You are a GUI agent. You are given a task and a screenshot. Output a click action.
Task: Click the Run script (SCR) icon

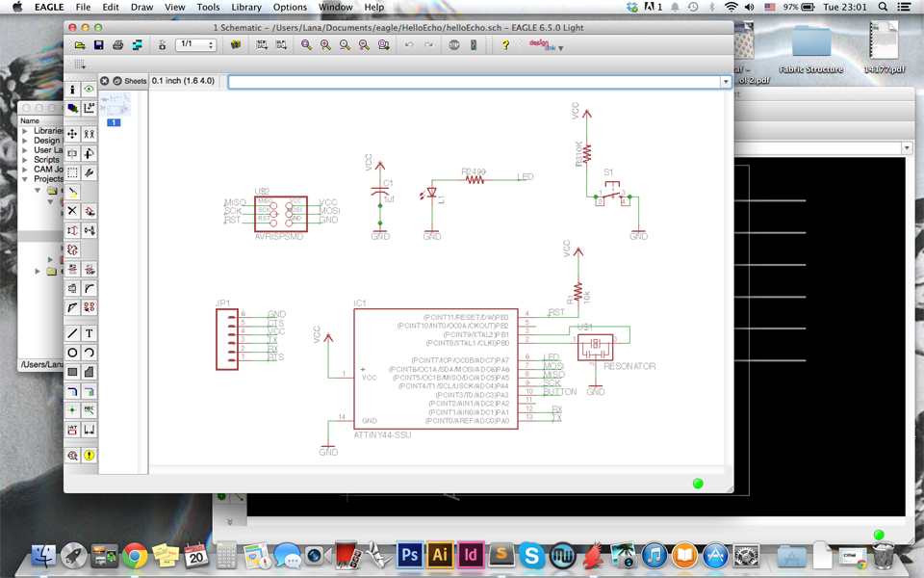click(262, 45)
